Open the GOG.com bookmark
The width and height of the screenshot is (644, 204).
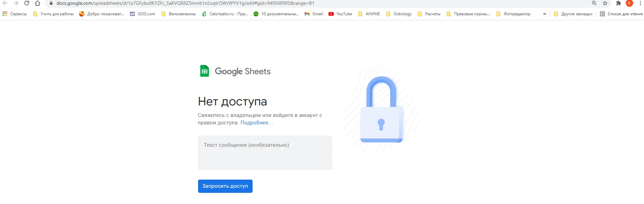point(143,14)
